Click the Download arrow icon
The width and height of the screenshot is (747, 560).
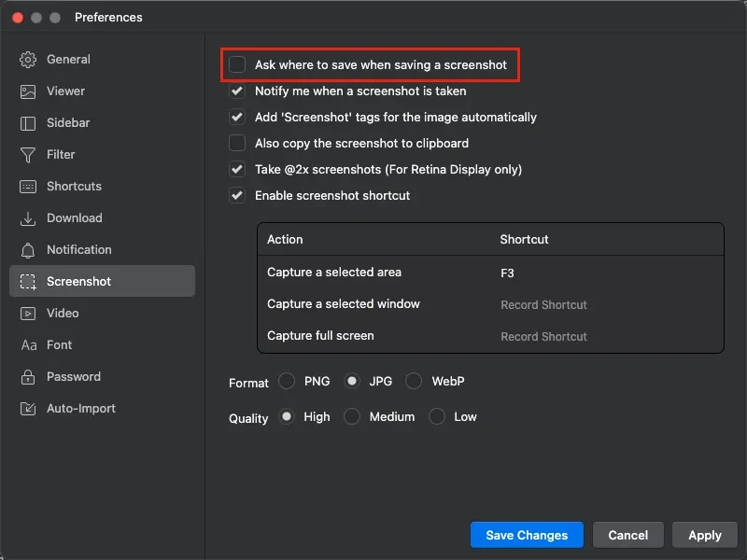coord(28,218)
